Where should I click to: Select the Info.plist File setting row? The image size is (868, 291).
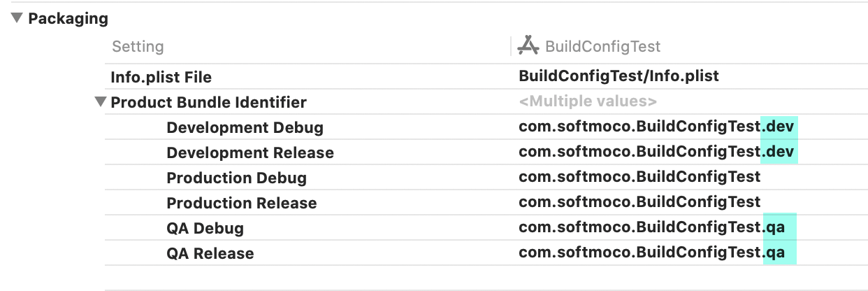pos(161,77)
